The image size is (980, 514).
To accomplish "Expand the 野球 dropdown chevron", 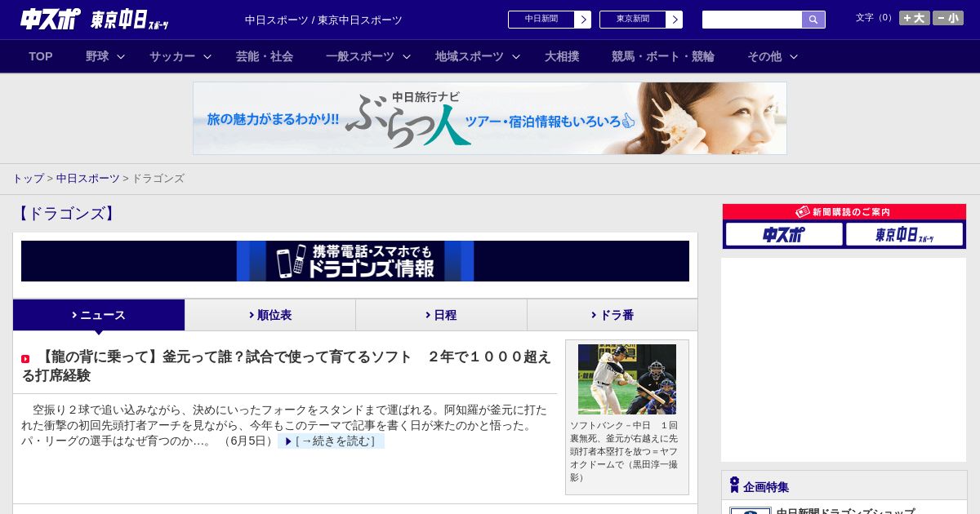I will coord(121,57).
